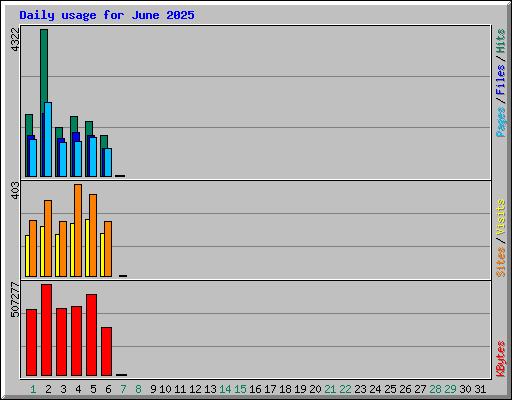
Task: Click day 1 label on the x-axis
Action: [x=33, y=389]
